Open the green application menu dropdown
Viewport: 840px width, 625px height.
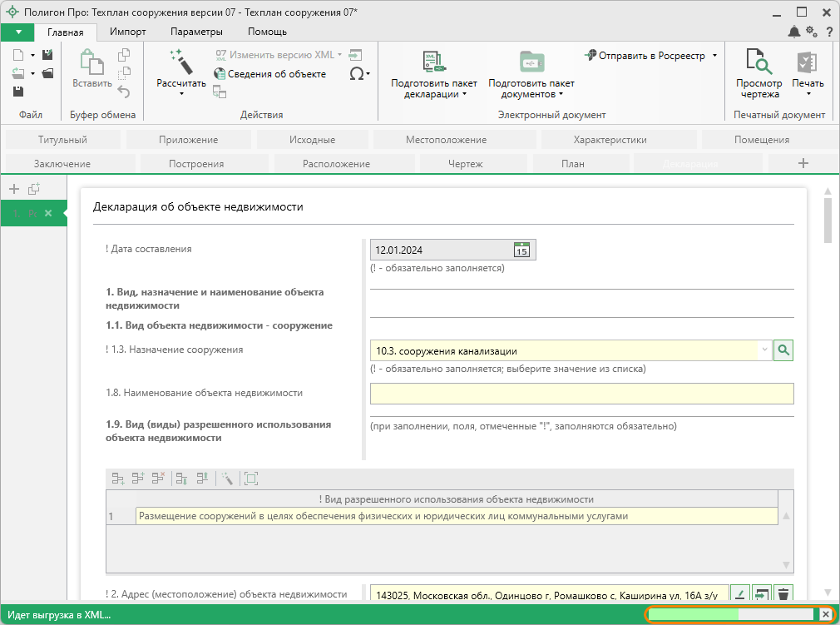pos(17,32)
